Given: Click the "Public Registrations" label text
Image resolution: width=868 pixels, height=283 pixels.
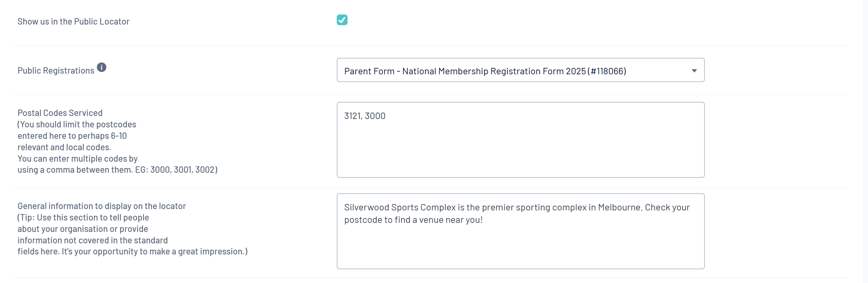Looking at the screenshot, I should pos(56,71).
